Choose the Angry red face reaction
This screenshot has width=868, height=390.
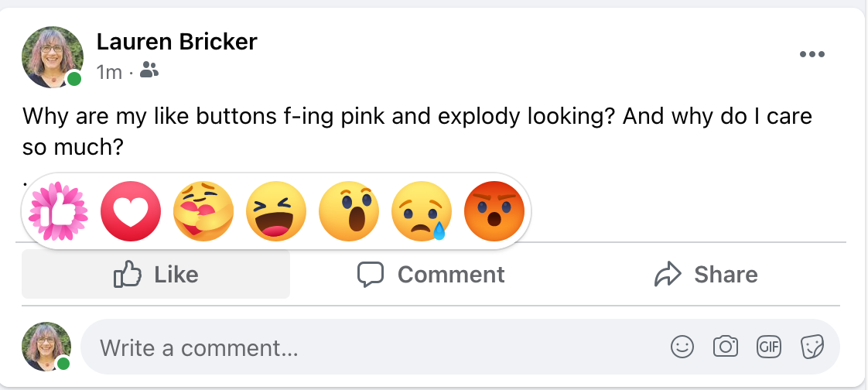pos(494,211)
